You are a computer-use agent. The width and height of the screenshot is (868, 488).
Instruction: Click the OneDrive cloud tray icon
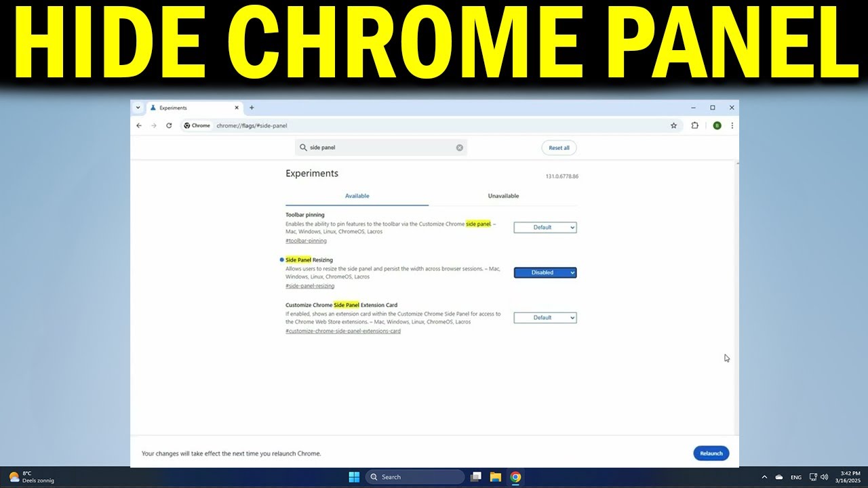(x=779, y=477)
